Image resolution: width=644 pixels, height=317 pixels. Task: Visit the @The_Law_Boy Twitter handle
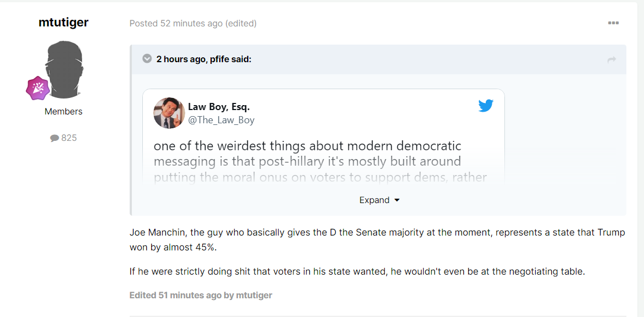221,120
